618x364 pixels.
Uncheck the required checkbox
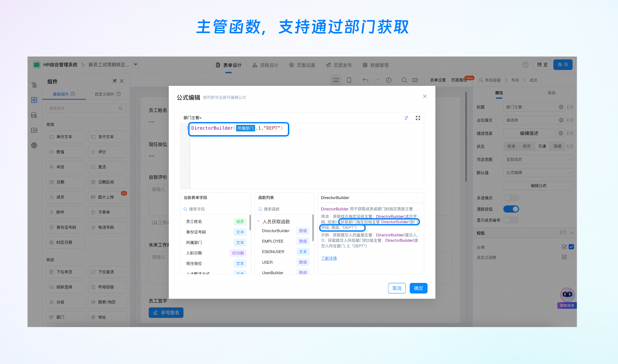pos(571,247)
